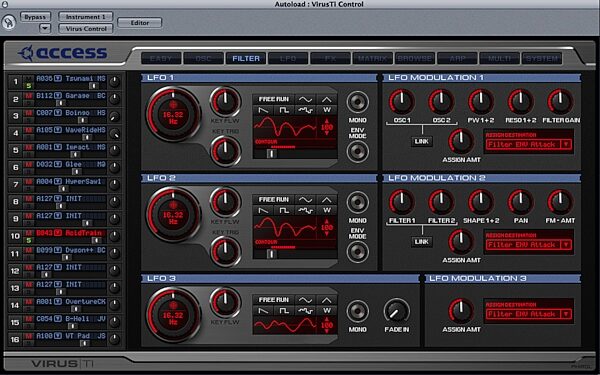Open the patch dropdown for C007 Boingo
600x375 pixels.
[x=58, y=113]
